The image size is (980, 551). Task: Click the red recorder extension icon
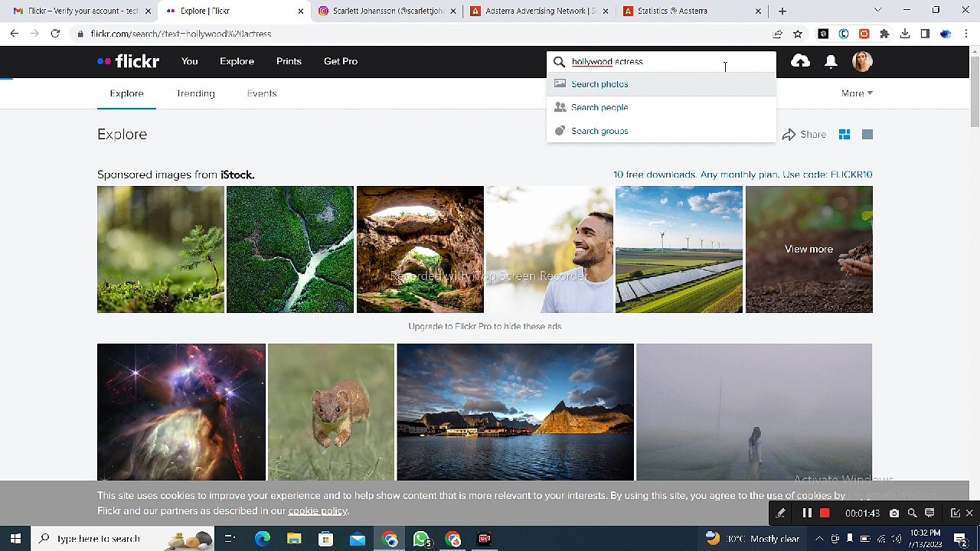[864, 34]
